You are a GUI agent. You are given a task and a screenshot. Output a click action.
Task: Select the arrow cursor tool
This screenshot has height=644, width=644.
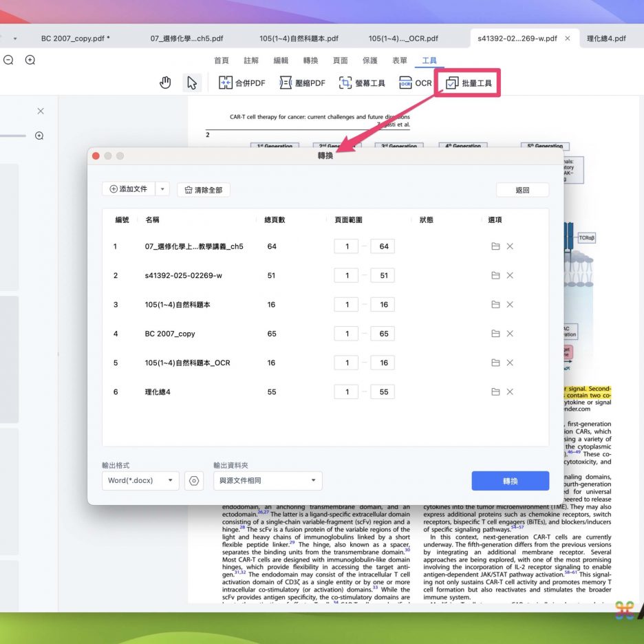click(x=191, y=83)
